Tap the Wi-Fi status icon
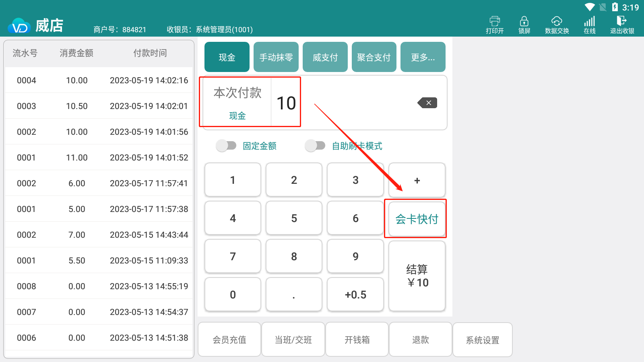 (x=590, y=7)
